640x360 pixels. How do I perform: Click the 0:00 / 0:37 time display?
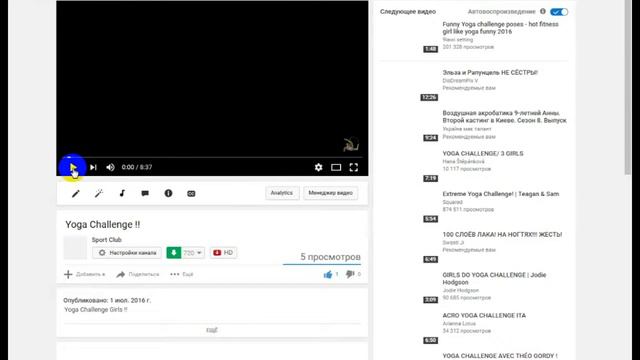coord(137,167)
